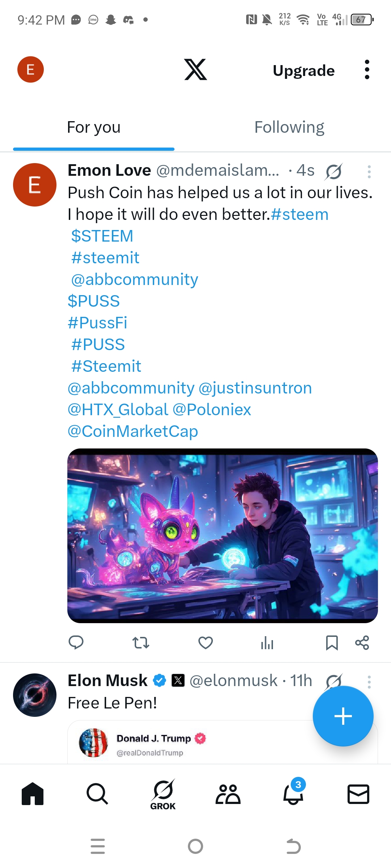This screenshot has height=868, width=391.
Task: View analytics for Emon Love's post
Action: pyautogui.click(x=267, y=643)
